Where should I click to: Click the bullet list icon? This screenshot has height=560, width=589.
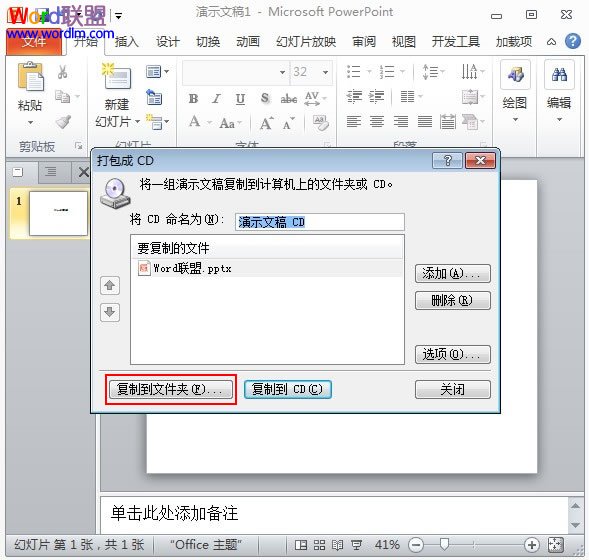click(x=354, y=71)
